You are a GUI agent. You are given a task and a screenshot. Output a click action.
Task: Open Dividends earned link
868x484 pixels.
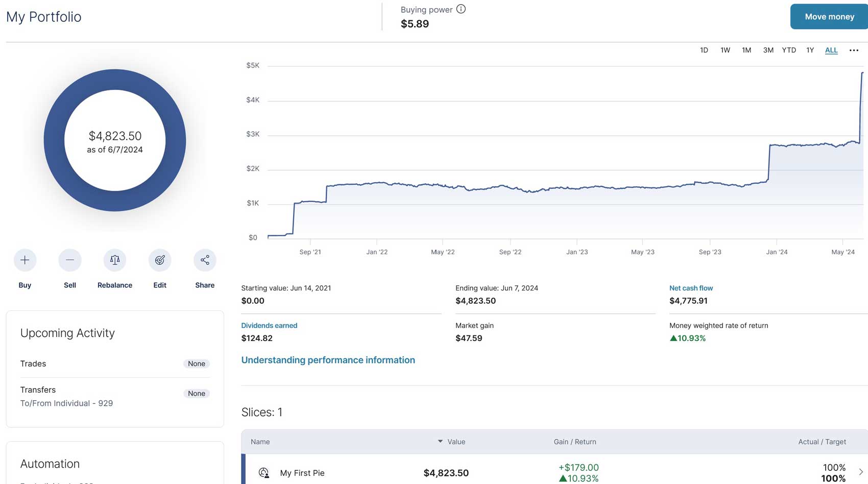click(269, 325)
